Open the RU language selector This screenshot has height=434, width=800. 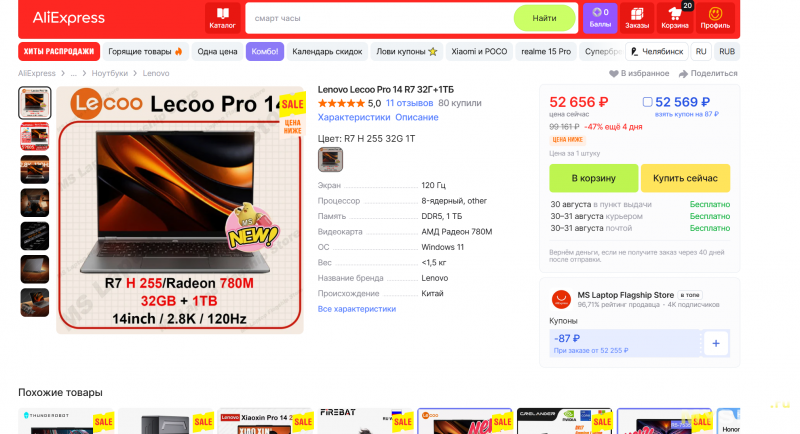point(701,52)
